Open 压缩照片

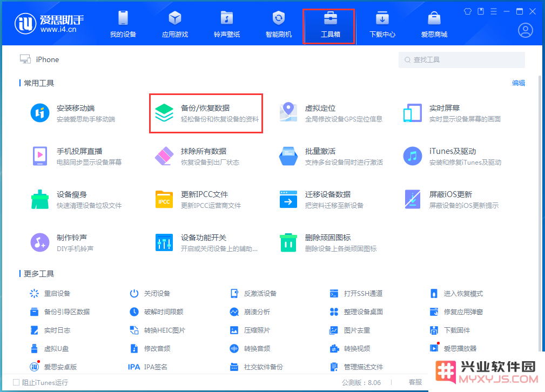click(250, 330)
